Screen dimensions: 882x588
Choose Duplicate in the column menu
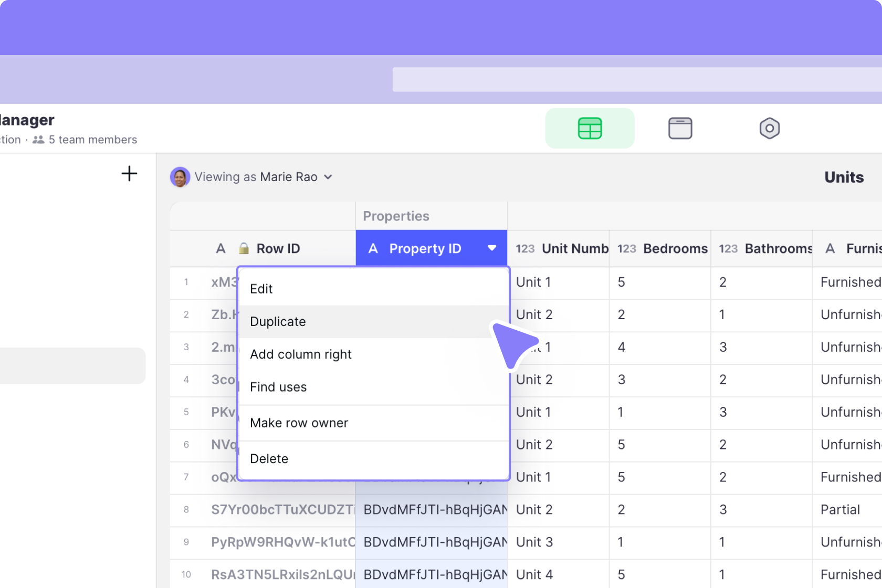278,321
